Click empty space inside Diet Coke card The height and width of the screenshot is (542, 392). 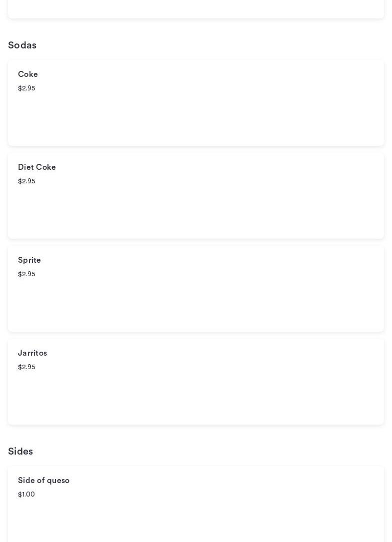[x=200, y=210]
